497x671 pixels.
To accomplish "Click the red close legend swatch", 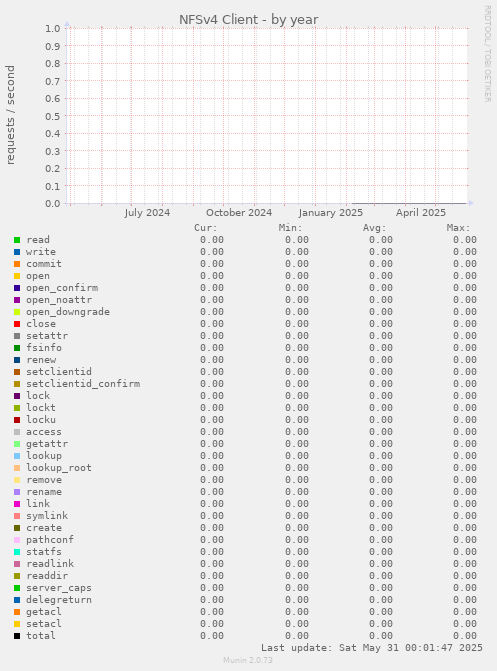I will (x=17, y=324).
